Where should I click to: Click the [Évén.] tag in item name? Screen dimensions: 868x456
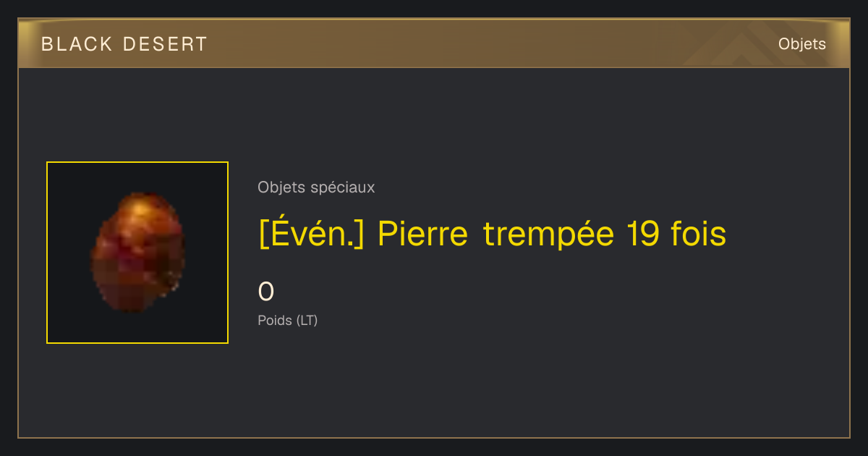click(x=311, y=234)
